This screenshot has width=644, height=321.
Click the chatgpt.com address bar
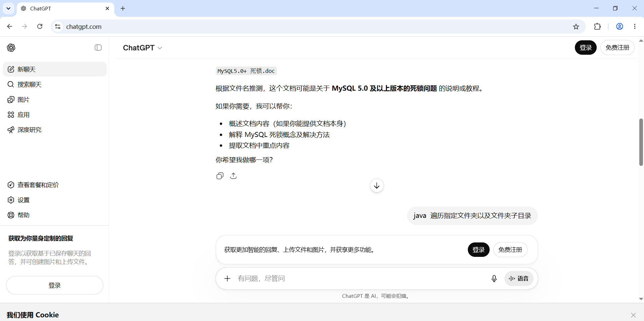(x=315, y=27)
